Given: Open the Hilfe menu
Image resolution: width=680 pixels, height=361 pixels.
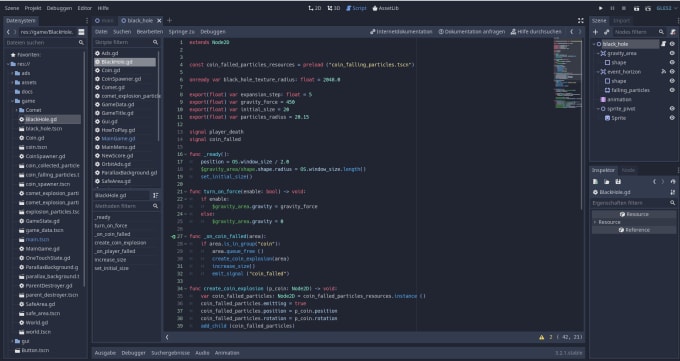Looking at the screenshot, I should [x=103, y=8].
